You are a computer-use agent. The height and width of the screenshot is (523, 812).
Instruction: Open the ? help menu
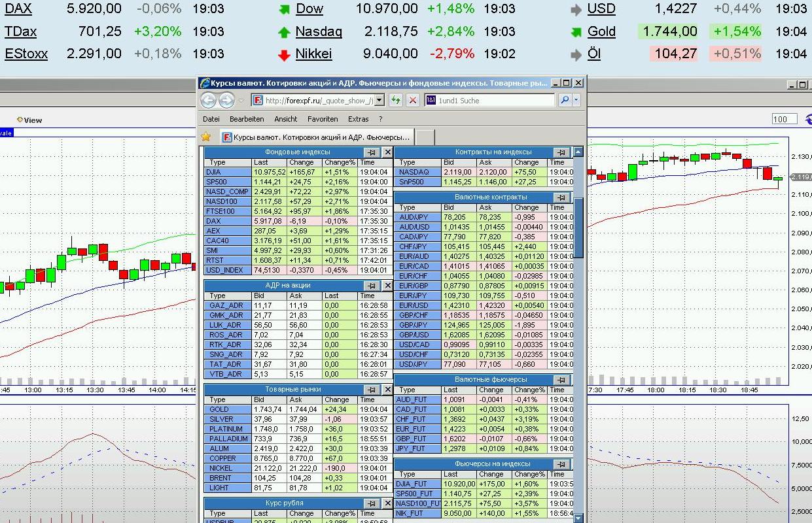[x=381, y=119]
